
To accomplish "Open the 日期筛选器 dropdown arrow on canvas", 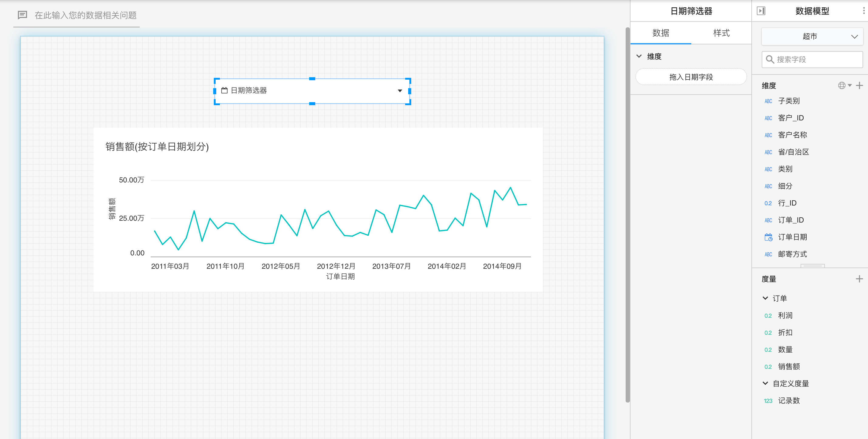I will click(x=400, y=91).
